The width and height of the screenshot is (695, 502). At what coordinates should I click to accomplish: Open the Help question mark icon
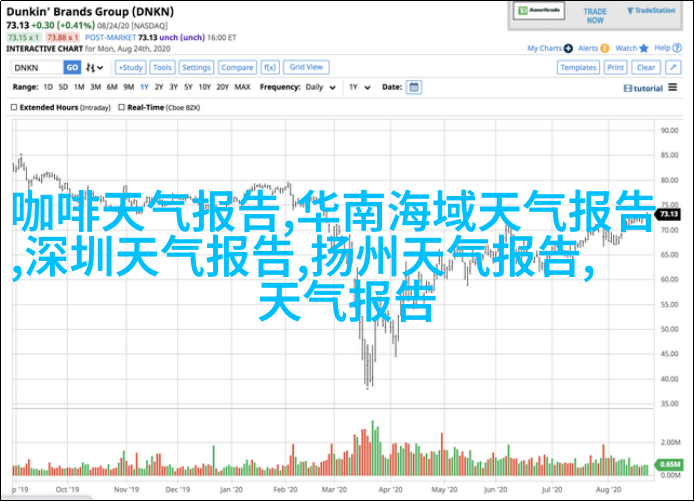[x=677, y=48]
